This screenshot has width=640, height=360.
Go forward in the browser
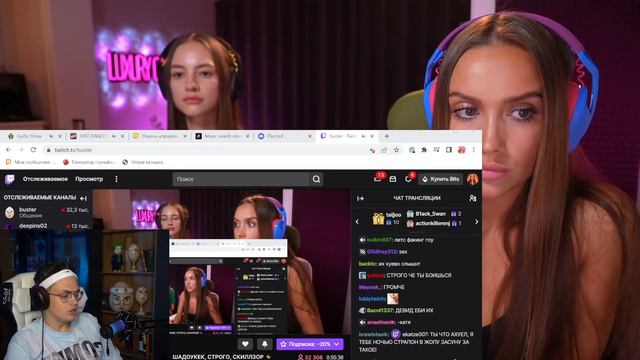tap(21, 150)
